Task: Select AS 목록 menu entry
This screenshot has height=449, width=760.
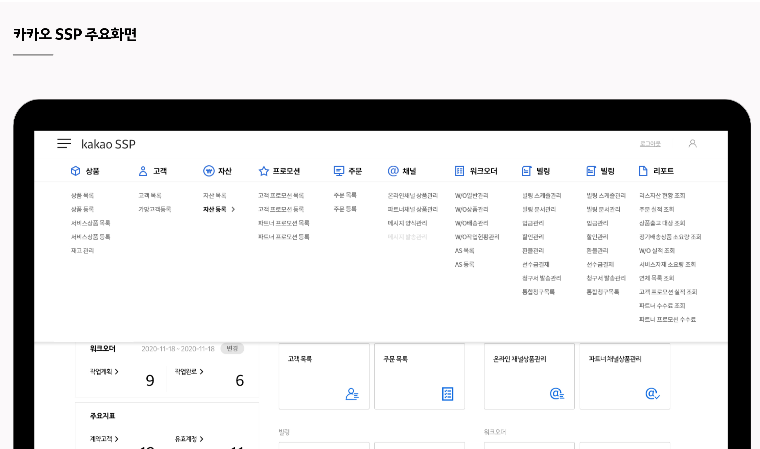Action: point(464,251)
